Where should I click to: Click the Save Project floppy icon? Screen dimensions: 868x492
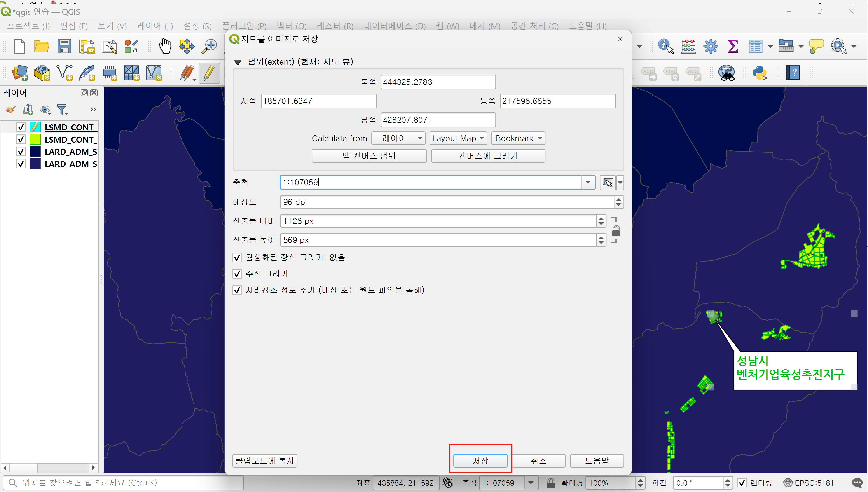[x=64, y=46]
